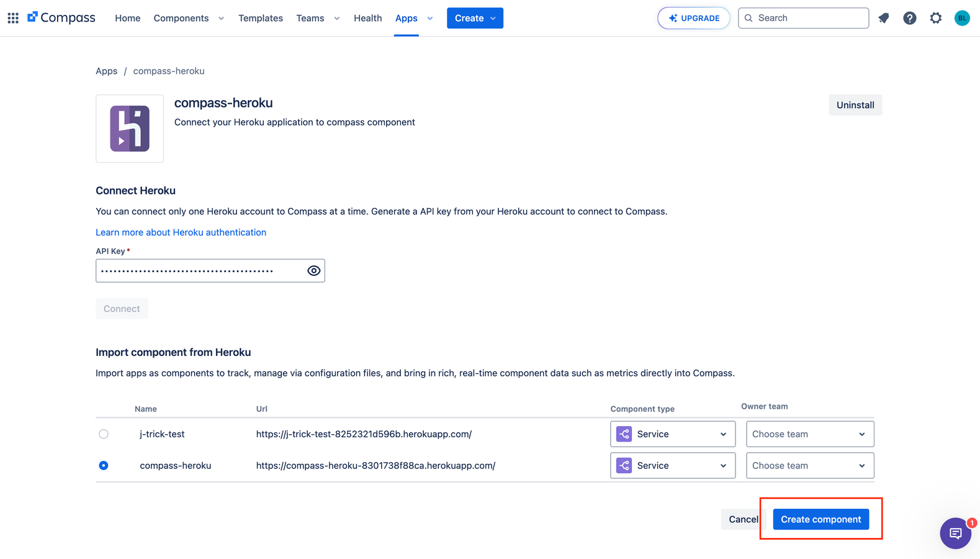980x559 pixels.
Task: Click the Compass logo
Action: (x=61, y=18)
